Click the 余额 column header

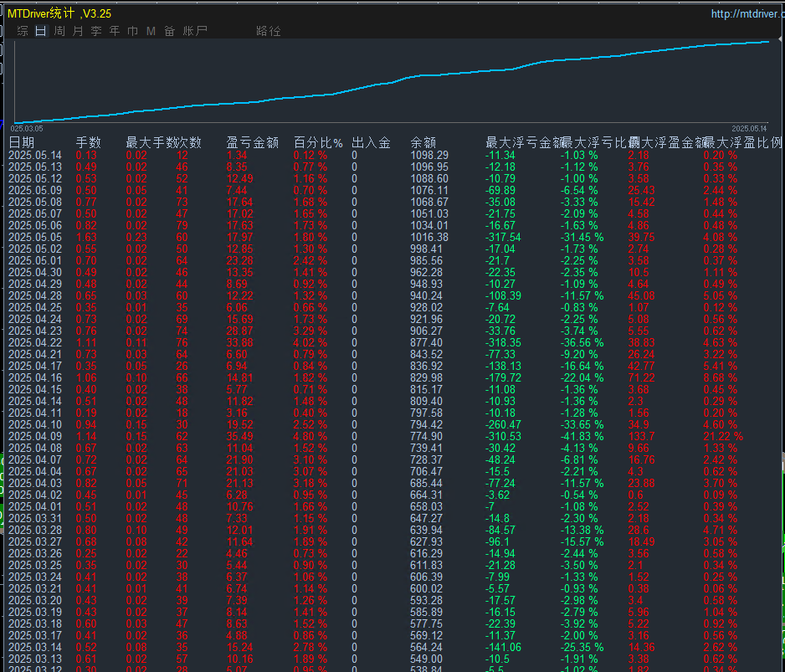423,143
